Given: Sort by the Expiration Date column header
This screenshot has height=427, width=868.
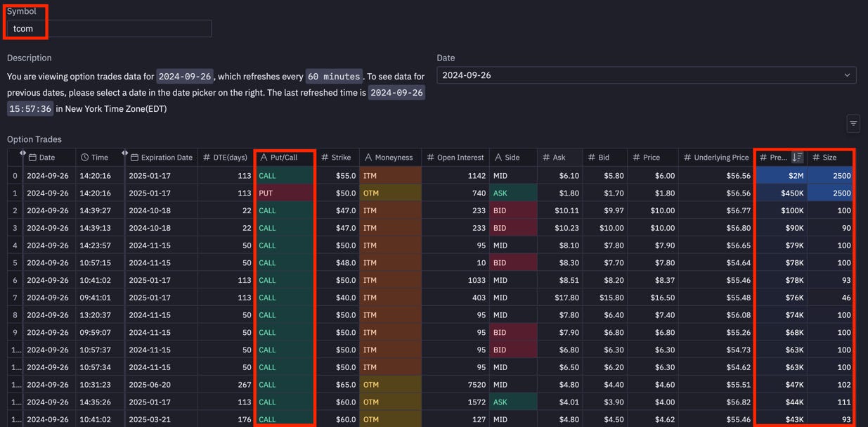Looking at the screenshot, I should [161, 158].
